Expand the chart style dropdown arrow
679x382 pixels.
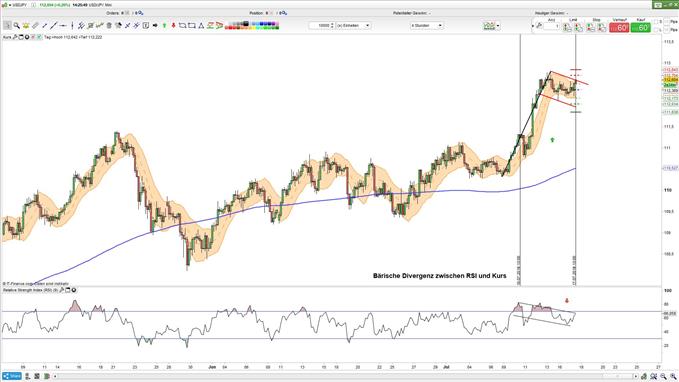[498, 26]
